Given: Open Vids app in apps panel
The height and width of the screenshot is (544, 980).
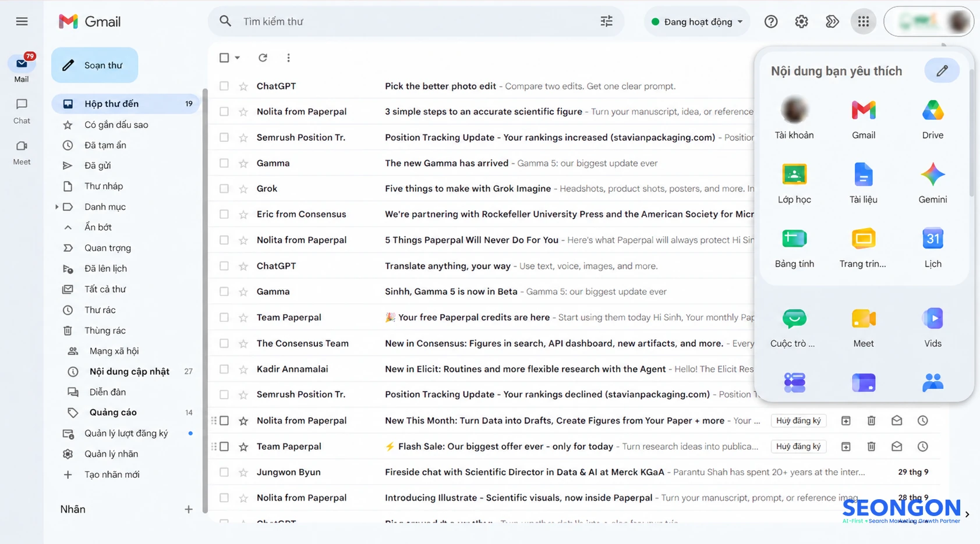Looking at the screenshot, I should tap(932, 328).
